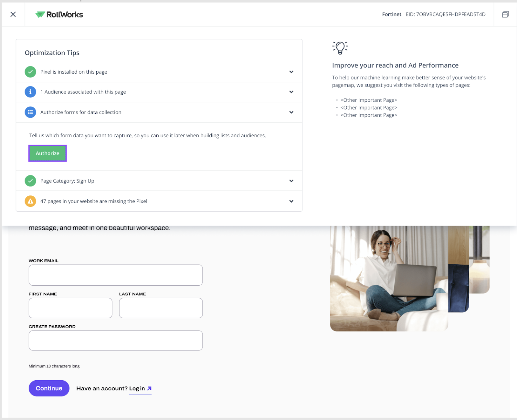Click 'Have an account?' text
This screenshot has height=420, width=517.
pyautogui.click(x=102, y=388)
